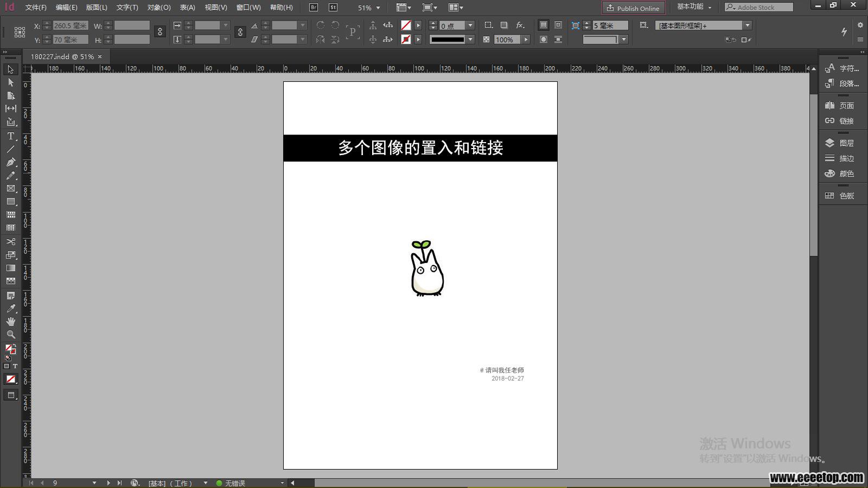Apply None color in toolbox
Viewport: 868px width, 488px height.
[10, 379]
